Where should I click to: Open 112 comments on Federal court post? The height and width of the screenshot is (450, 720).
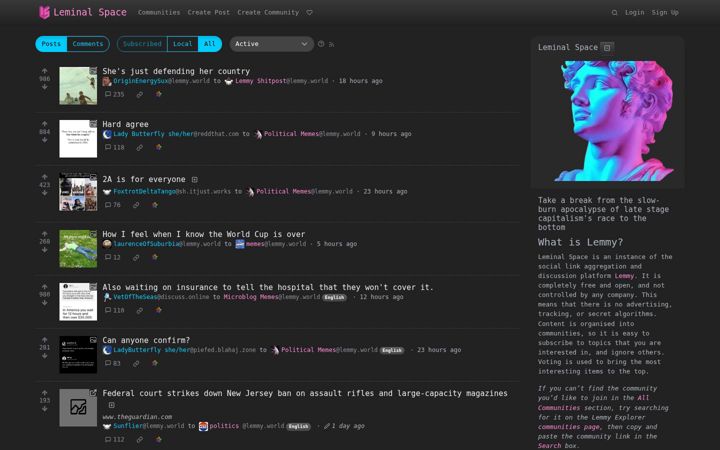tap(114, 439)
